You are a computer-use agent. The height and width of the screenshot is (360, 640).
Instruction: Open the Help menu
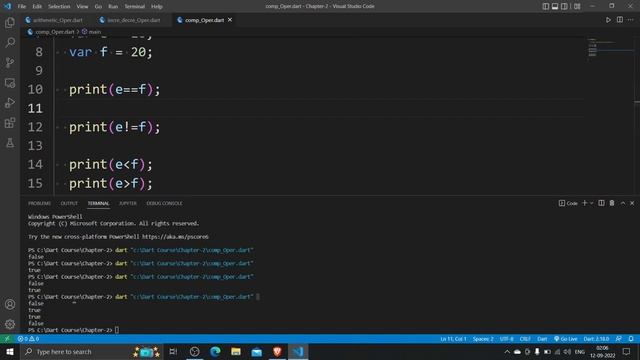(157, 7)
